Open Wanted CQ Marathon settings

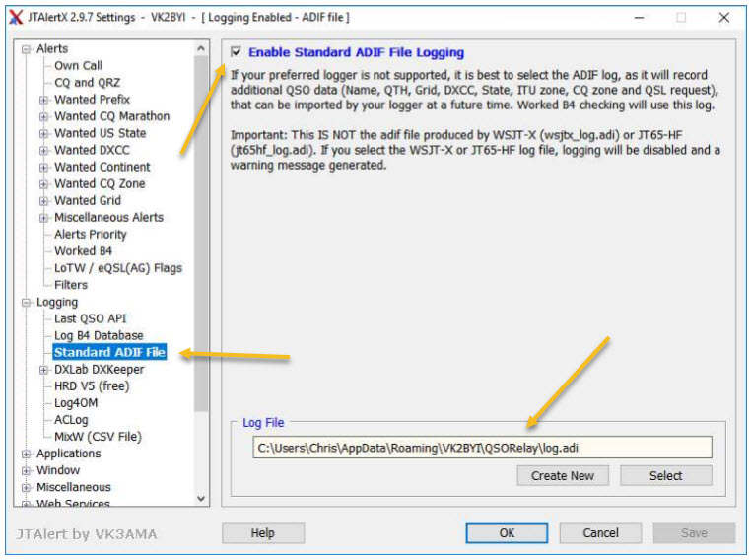[111, 116]
